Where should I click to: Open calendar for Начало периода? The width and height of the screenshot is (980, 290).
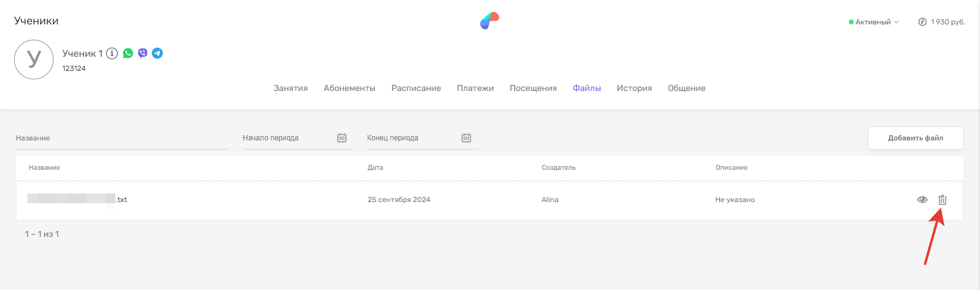[x=342, y=138]
